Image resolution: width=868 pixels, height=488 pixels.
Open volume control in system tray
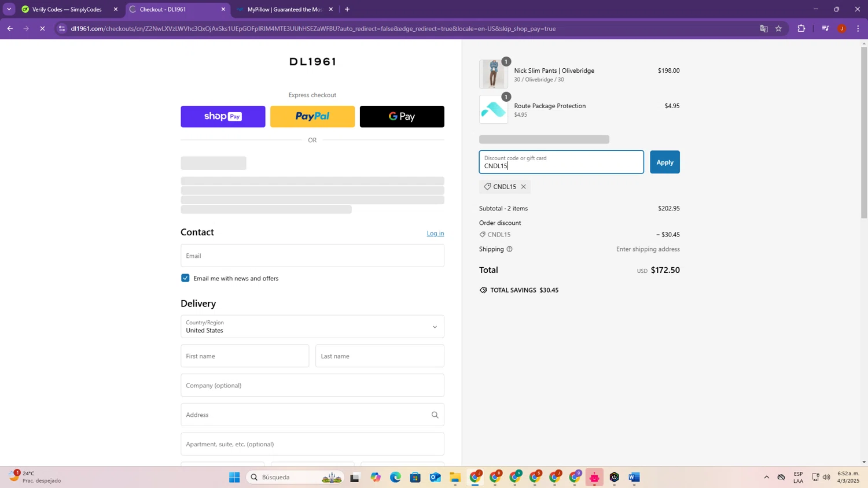tap(826, 477)
